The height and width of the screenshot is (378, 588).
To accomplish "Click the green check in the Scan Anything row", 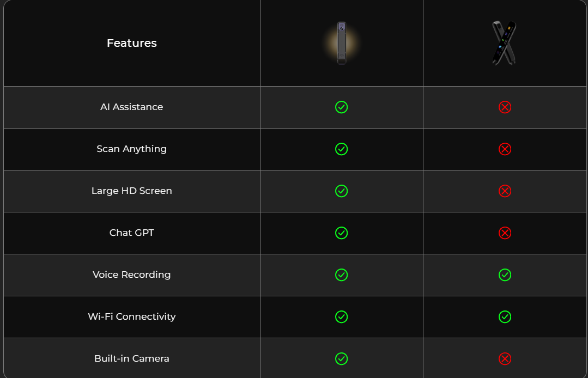I will pos(341,149).
